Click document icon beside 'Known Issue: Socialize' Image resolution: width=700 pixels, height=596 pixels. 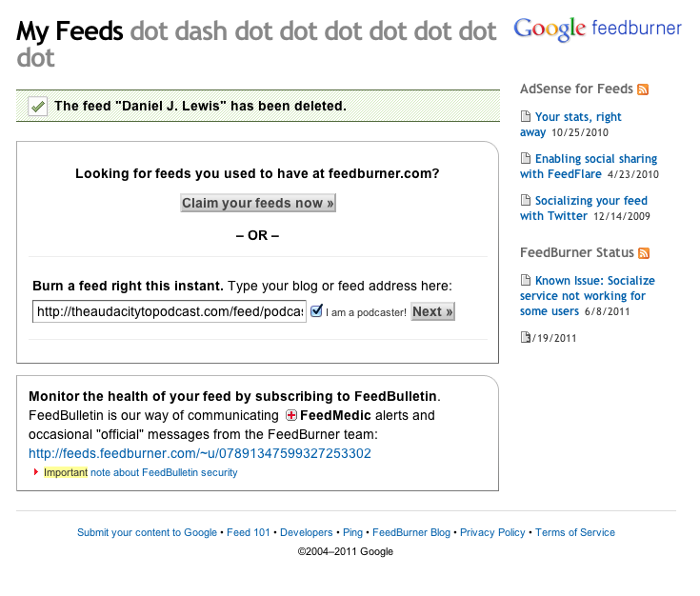coord(525,281)
